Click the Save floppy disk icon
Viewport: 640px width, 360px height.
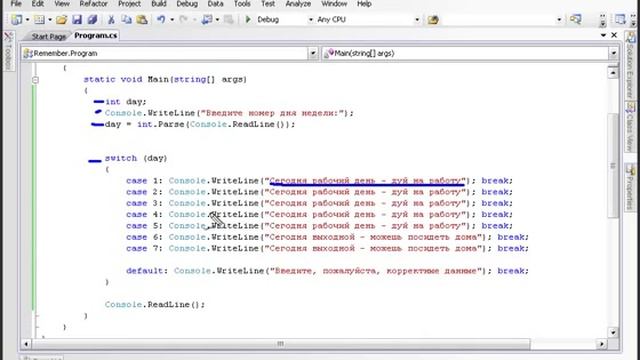77,20
